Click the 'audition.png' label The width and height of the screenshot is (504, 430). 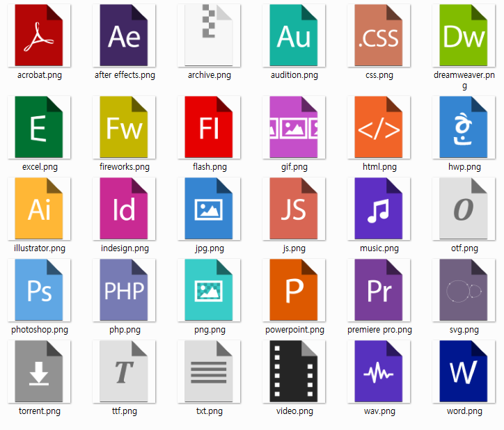(x=294, y=75)
